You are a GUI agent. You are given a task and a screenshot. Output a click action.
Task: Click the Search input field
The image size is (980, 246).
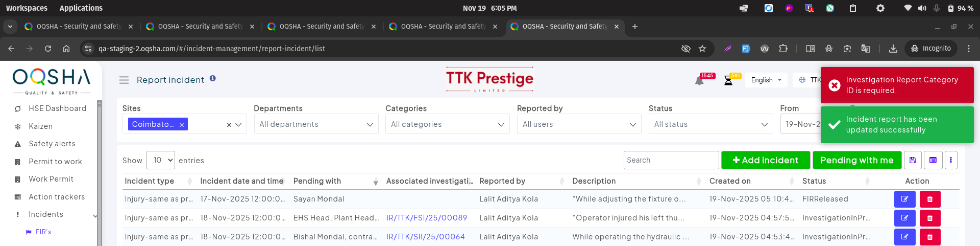click(x=671, y=160)
